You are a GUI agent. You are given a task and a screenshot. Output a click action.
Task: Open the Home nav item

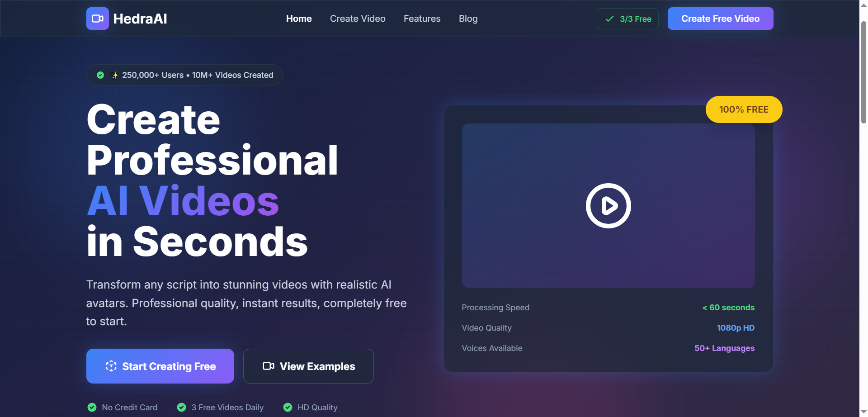pyautogui.click(x=299, y=19)
